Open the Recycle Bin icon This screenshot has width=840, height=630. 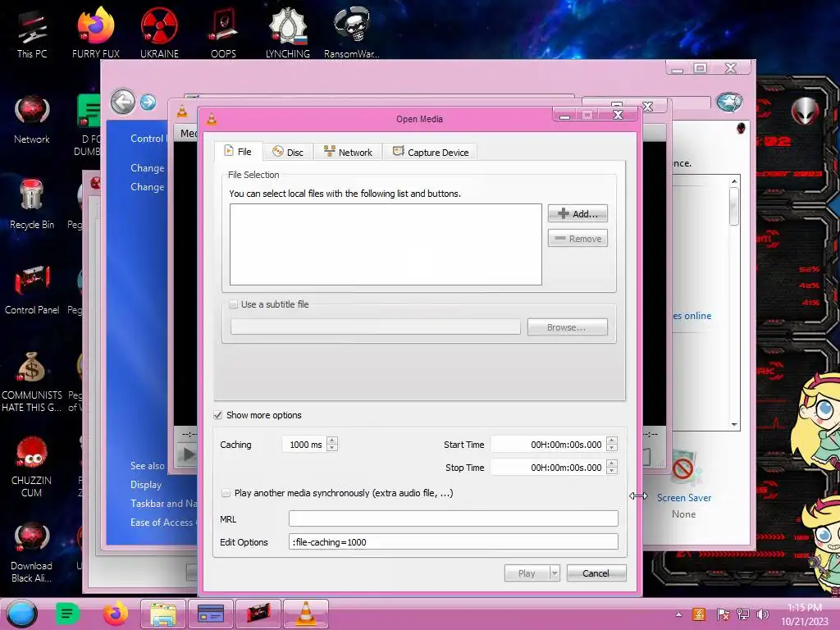click(32, 204)
